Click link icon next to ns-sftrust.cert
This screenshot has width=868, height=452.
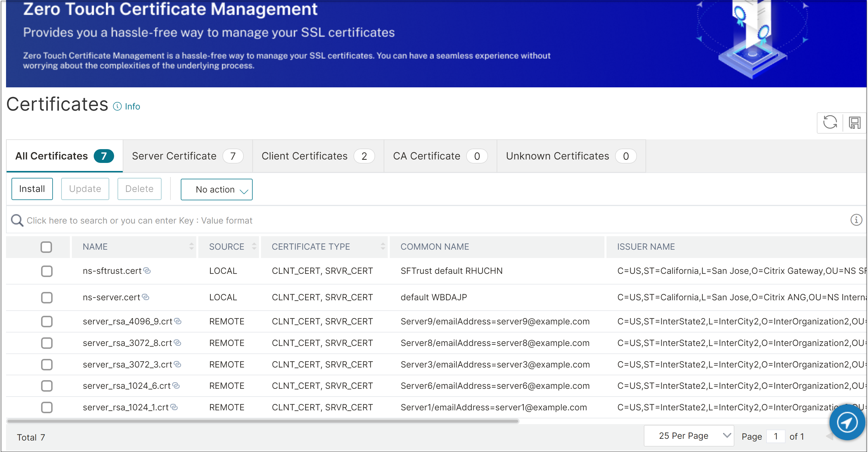[x=147, y=270]
